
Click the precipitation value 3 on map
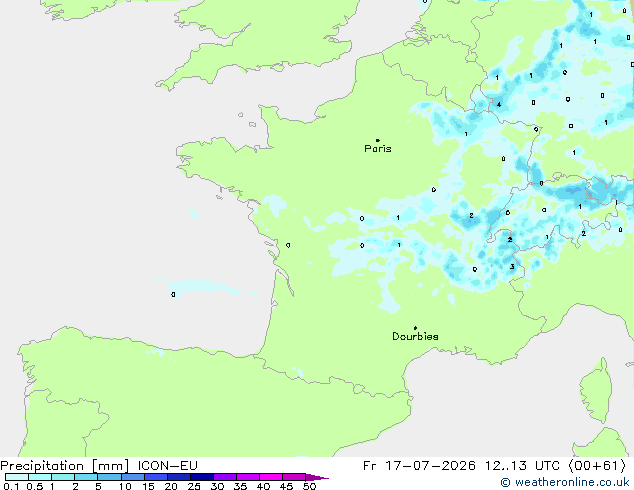512,266
